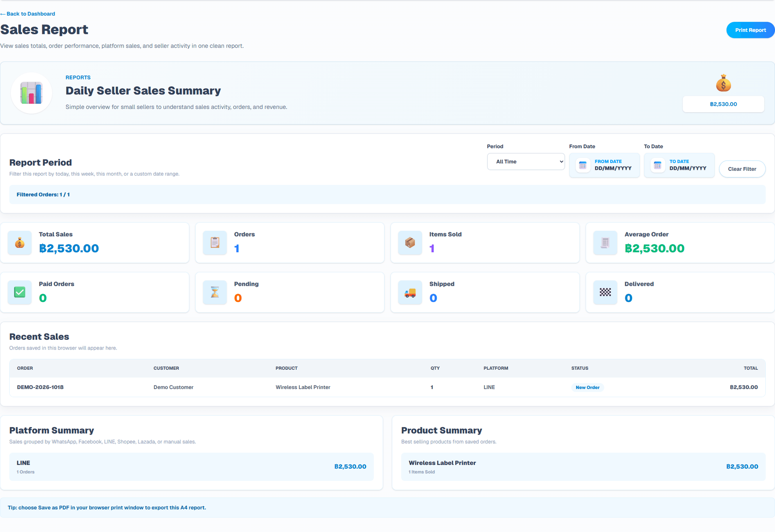Click the Filtered Orders: 1 / 1 banner
Image resolution: width=775 pixels, height=532 pixels.
pos(387,195)
